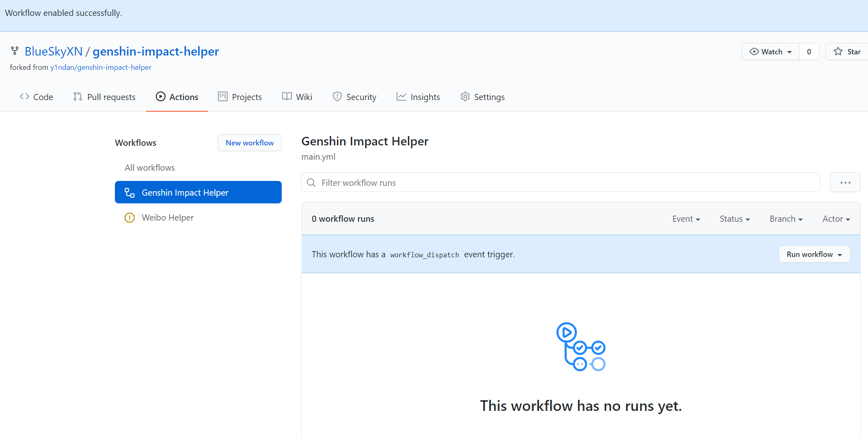Screen dimensions: 868x437
Task: Click the Wiki book icon
Action: 287,97
